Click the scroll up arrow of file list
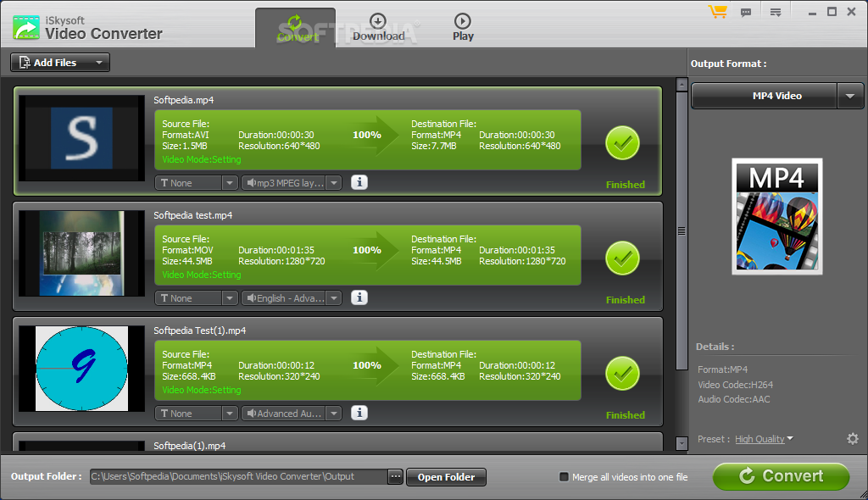 pos(682,85)
